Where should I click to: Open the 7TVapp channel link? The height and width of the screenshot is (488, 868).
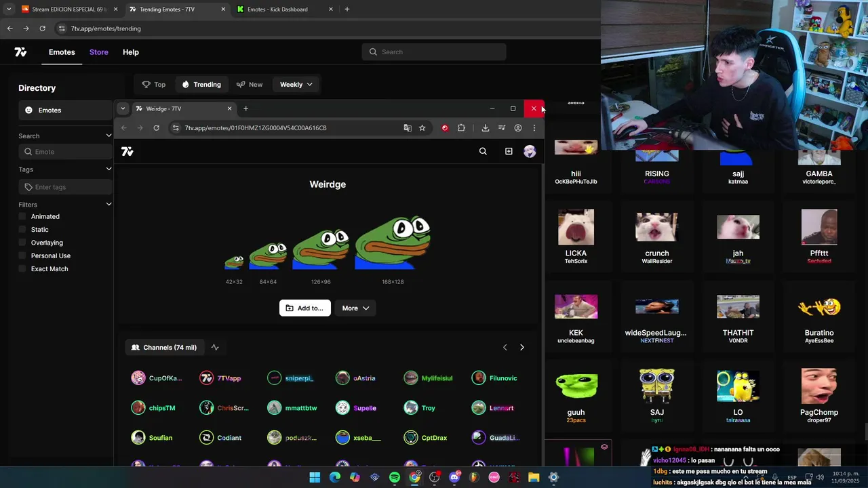(220, 378)
